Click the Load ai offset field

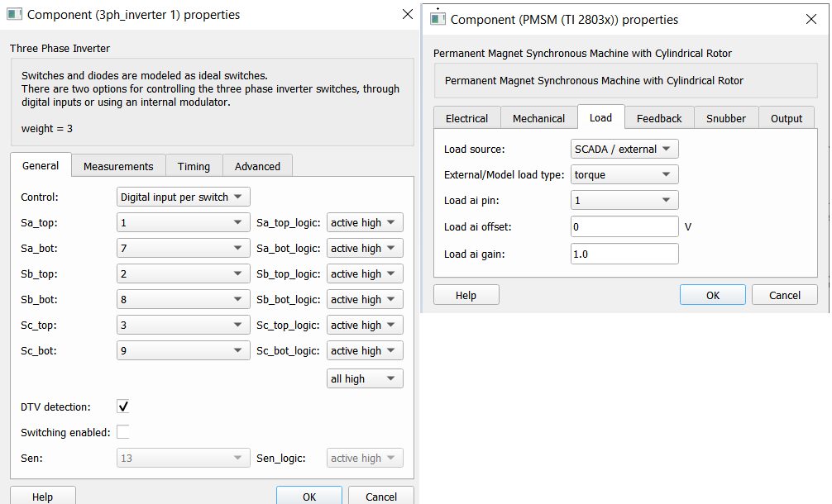(x=624, y=226)
